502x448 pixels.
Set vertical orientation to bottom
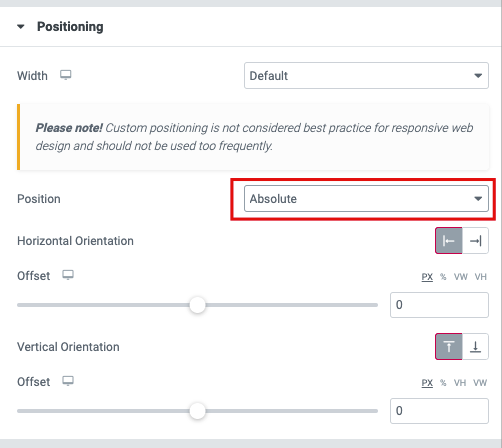pyautogui.click(x=475, y=347)
